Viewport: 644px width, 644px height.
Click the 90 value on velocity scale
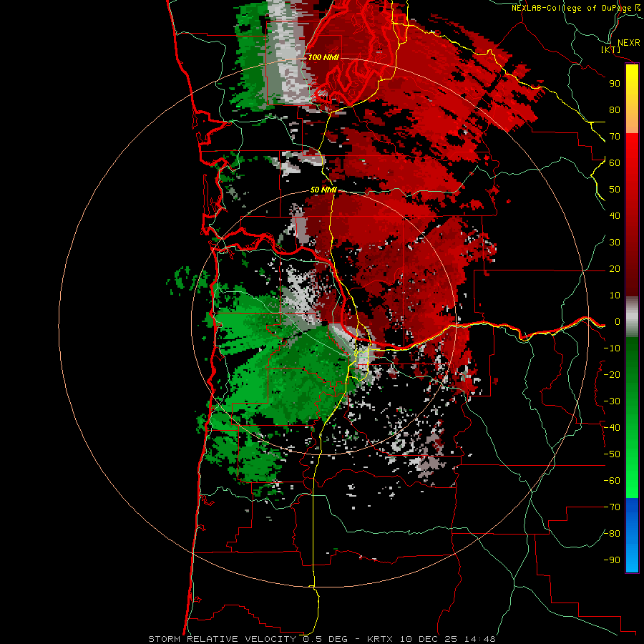[x=615, y=84]
